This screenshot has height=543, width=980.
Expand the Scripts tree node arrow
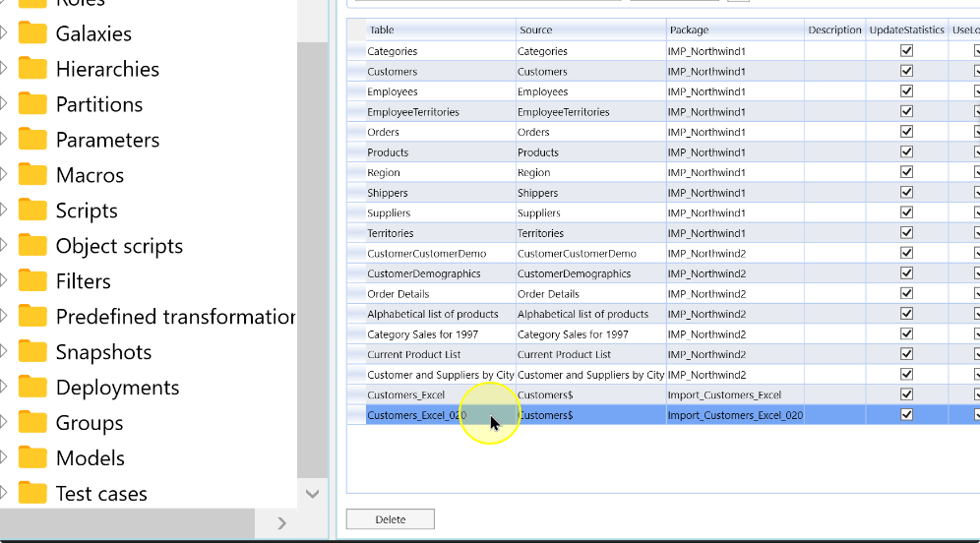point(4,210)
